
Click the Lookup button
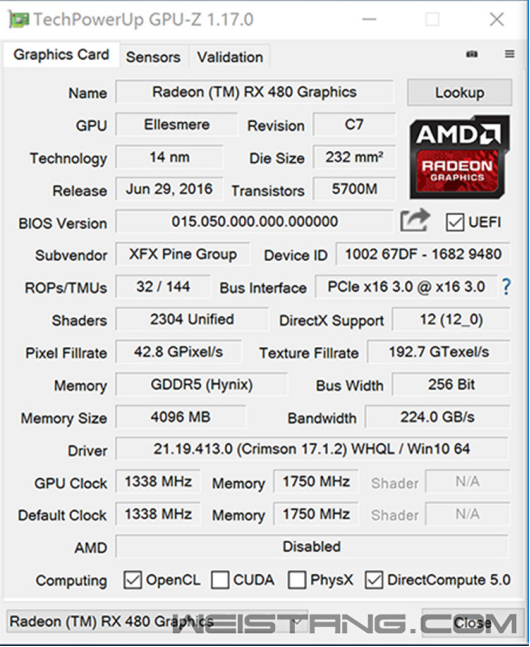[x=459, y=92]
